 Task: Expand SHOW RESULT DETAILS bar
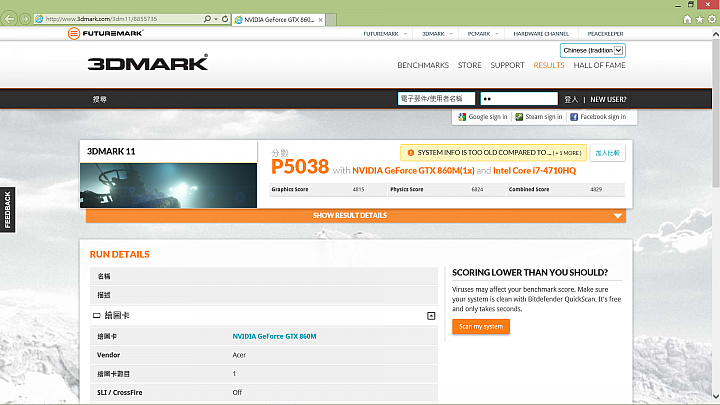coord(355,215)
